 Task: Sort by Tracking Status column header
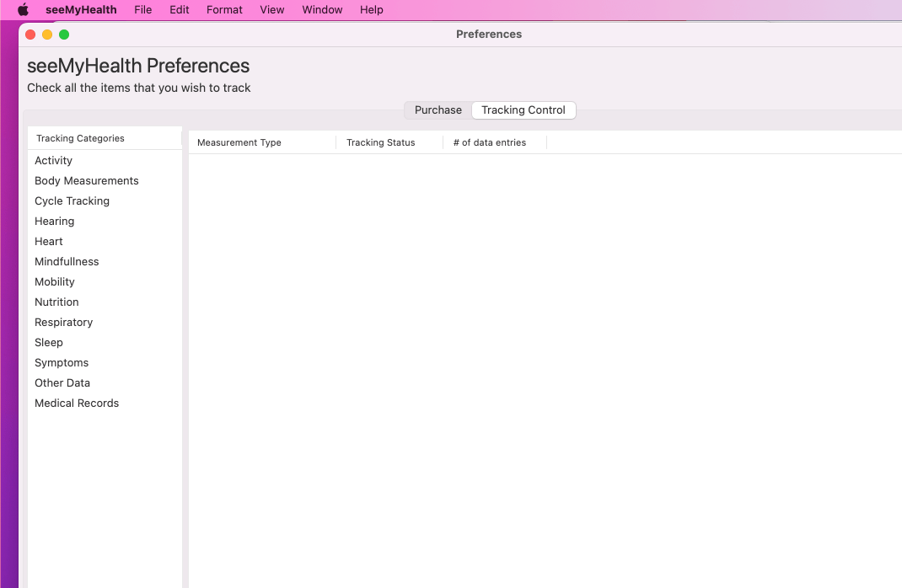coord(389,142)
